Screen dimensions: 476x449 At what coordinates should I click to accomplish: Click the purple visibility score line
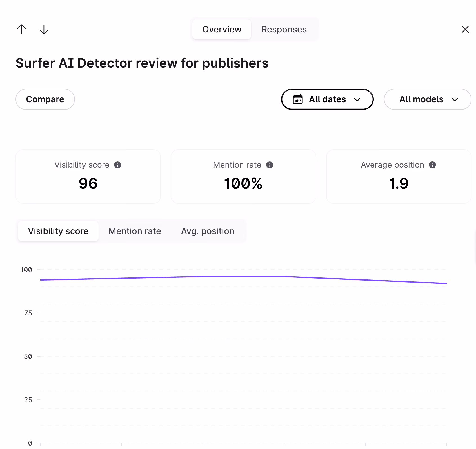point(243,277)
